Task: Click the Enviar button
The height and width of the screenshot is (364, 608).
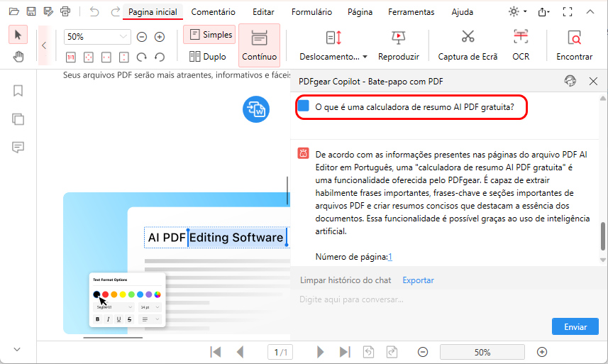Action: 575,327
